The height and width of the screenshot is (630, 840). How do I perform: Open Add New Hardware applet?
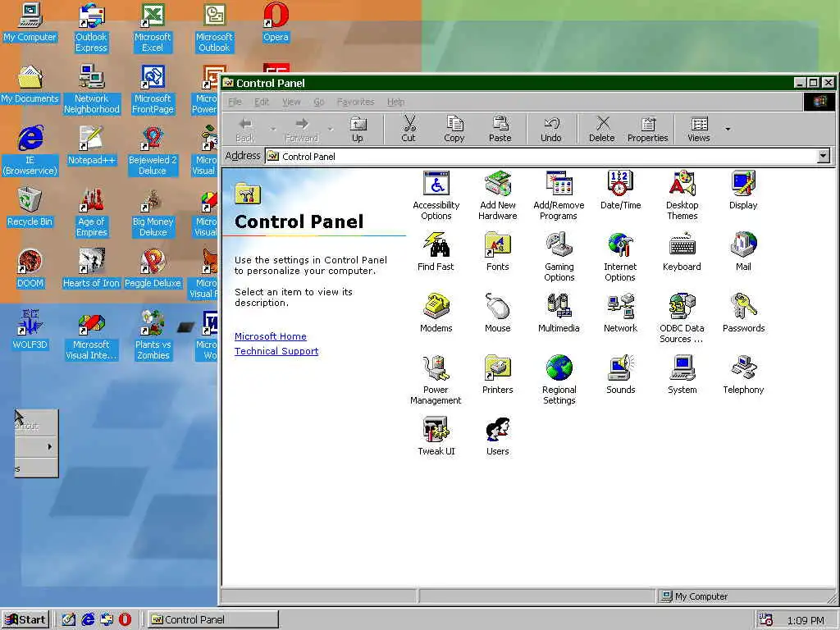pyautogui.click(x=498, y=195)
